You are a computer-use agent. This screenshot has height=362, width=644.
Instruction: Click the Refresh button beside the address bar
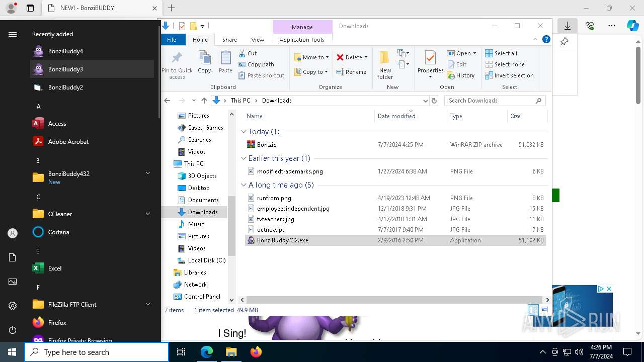coord(434,101)
